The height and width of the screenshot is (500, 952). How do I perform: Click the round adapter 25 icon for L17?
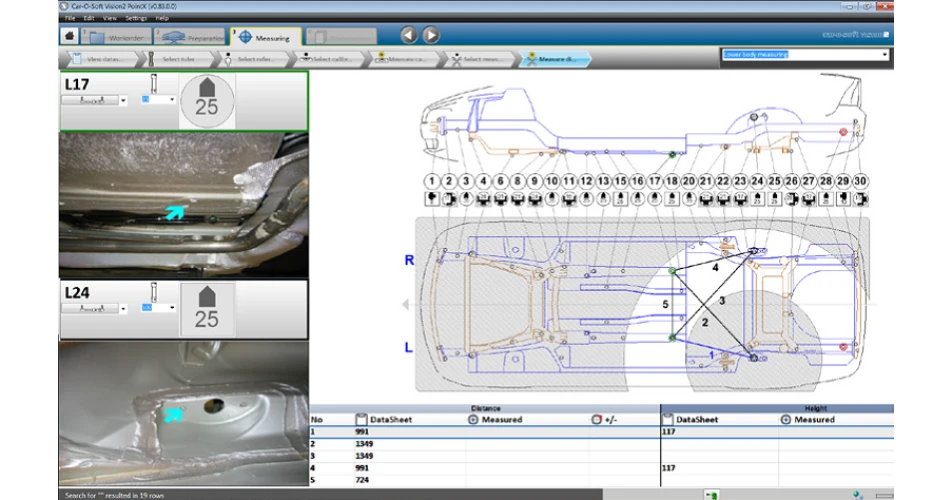pyautogui.click(x=207, y=101)
